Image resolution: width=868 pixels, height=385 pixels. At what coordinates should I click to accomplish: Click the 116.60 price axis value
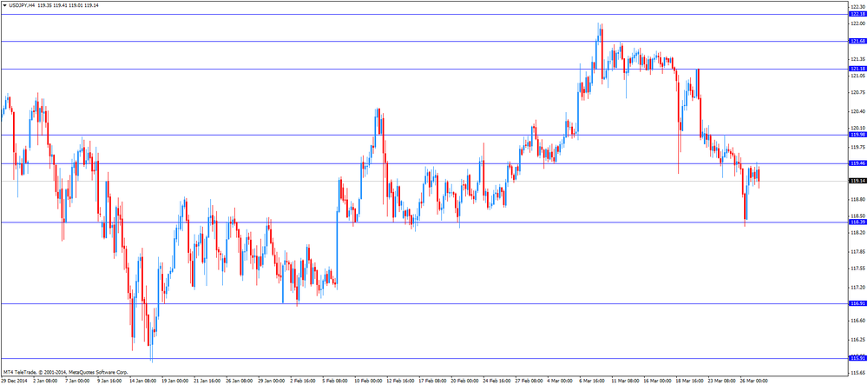[858, 321]
